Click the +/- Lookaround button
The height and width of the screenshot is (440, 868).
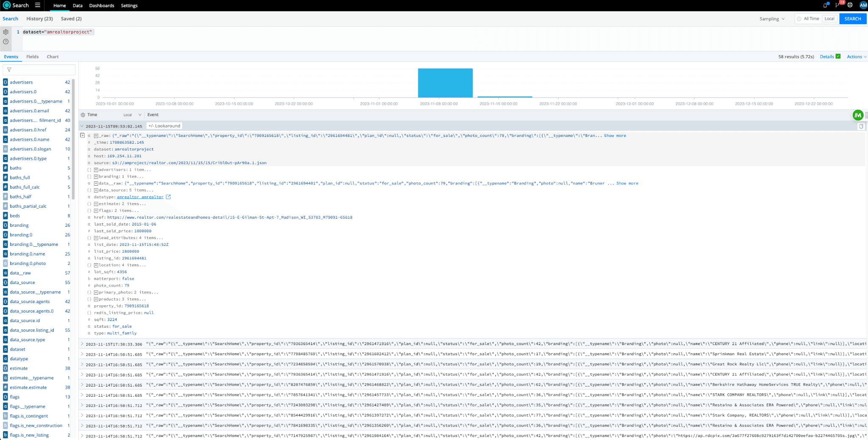(164, 126)
